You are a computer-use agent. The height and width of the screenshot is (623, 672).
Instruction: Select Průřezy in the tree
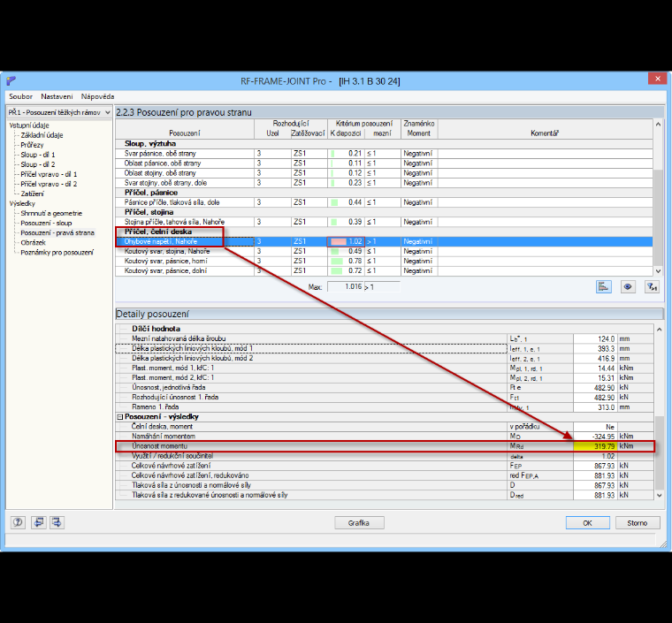tap(32, 145)
